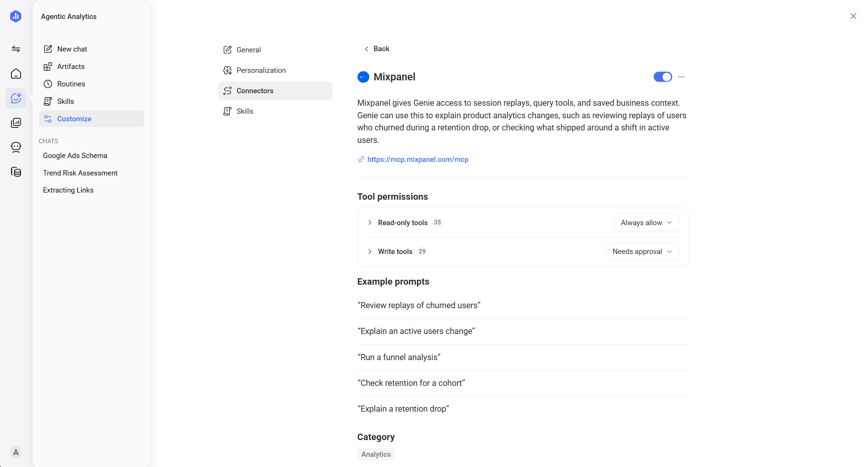
Task: Open the Skills settings tab
Action: [x=275, y=111]
